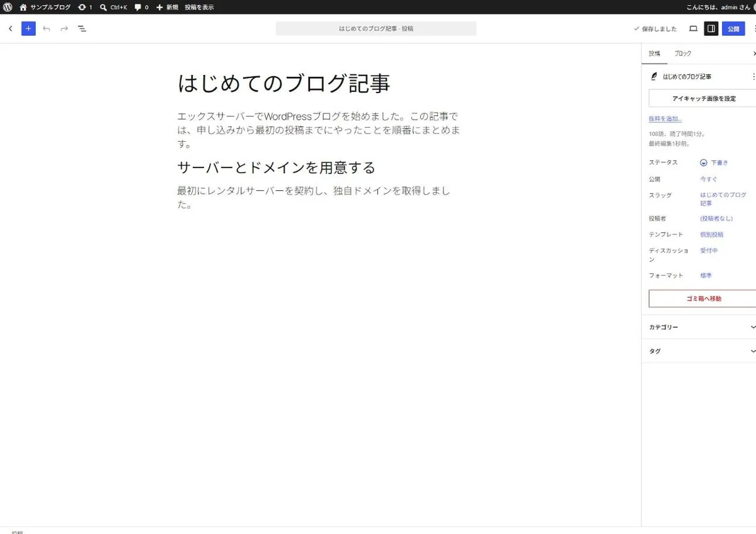Screen dimensions: 756x534
Task: Change author (投稿者なし)
Action: 716,219
